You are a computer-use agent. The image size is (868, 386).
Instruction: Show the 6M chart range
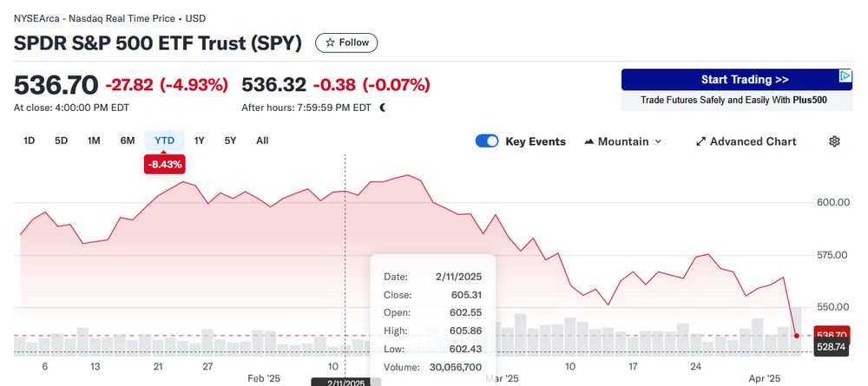[128, 141]
